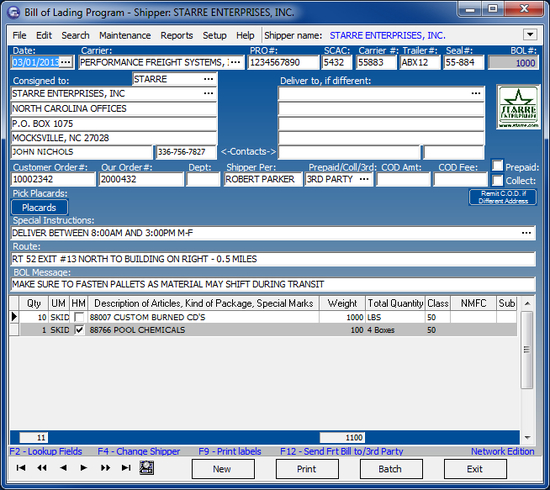The height and width of the screenshot is (490, 550).
Task: Open the Search menu
Action: (x=75, y=35)
